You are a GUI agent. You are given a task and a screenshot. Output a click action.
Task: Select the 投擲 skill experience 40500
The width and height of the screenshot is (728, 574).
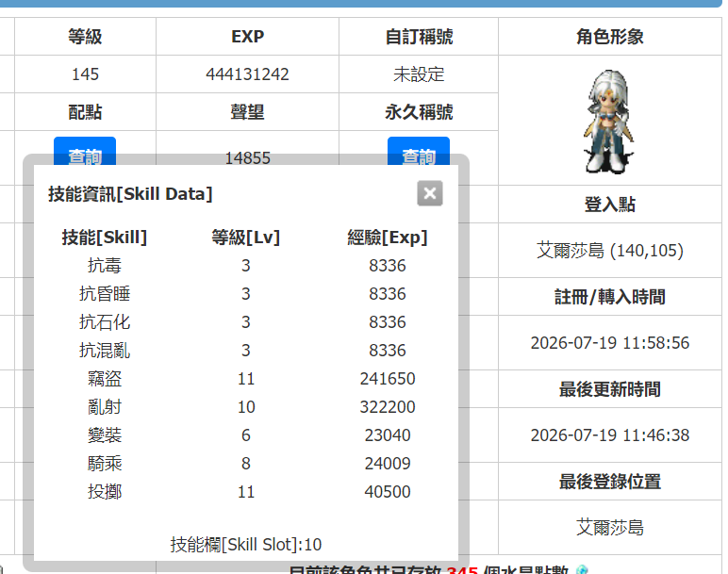click(x=388, y=491)
